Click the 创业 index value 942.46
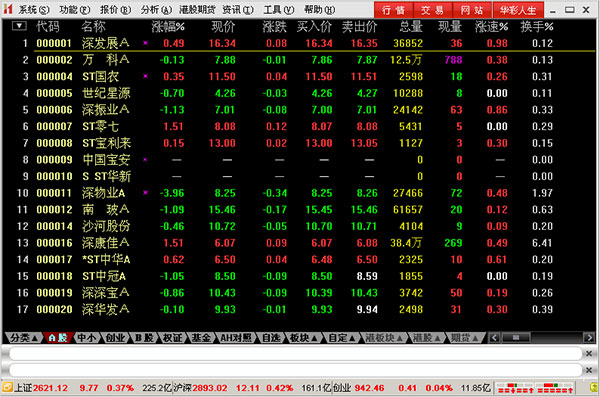The width and height of the screenshot is (600, 397). [x=369, y=388]
